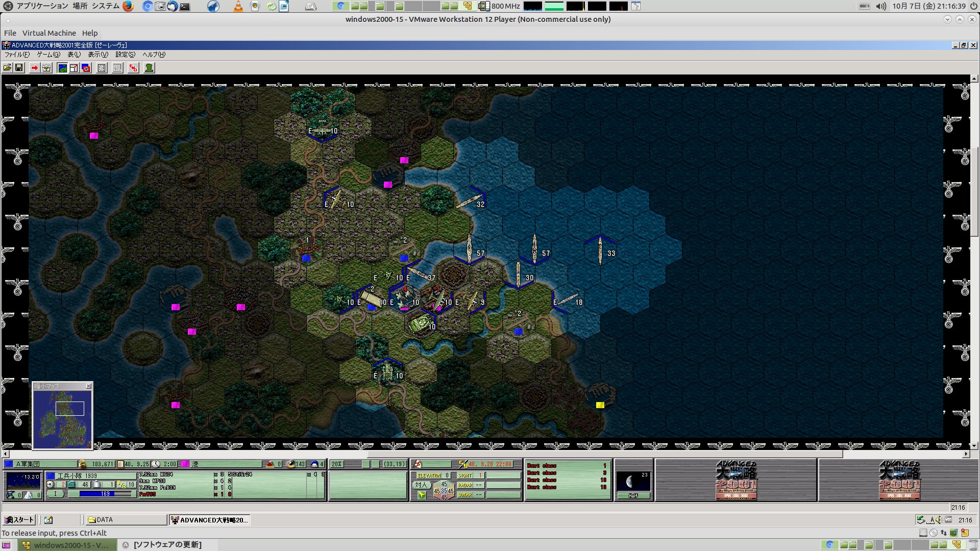Viewport: 980px width, 551px height.
Task: Select the ship with strength 37
Action: 421,274
